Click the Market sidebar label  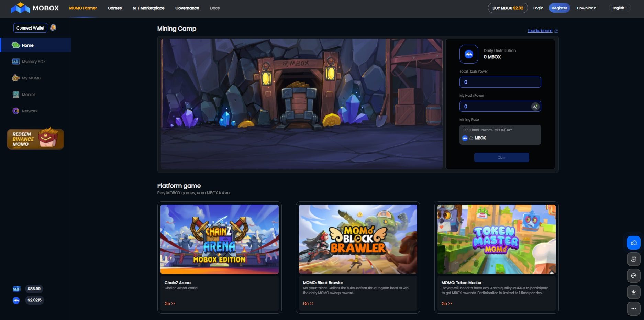[29, 95]
